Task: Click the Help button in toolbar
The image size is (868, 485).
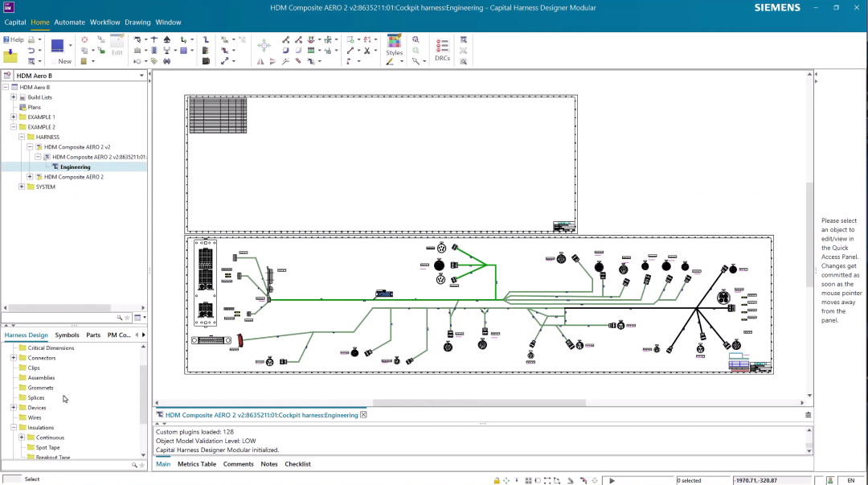Action: 14,39
